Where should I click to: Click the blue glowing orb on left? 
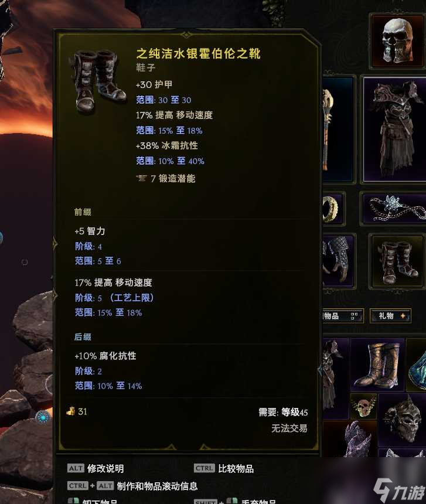[42, 417]
